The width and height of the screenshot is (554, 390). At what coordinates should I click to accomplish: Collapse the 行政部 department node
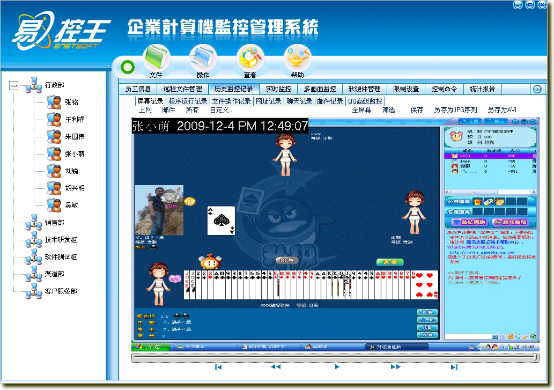[14, 85]
